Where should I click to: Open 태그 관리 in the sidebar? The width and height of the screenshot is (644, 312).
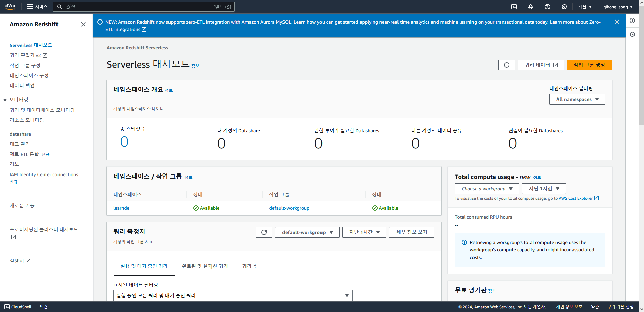tap(20, 144)
